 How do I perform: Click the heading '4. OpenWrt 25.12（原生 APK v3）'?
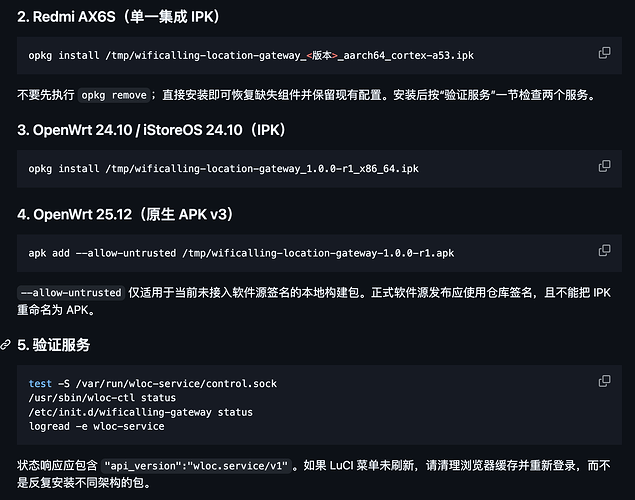[x=125, y=214]
